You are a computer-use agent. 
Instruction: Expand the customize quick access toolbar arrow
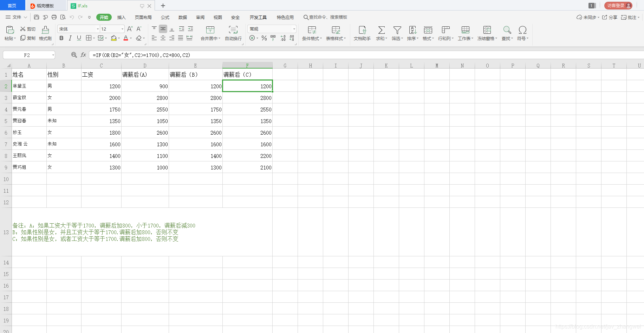pyautogui.click(x=89, y=17)
